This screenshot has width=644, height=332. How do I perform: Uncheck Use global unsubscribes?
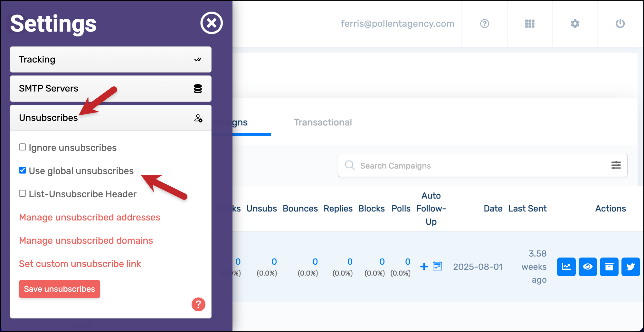click(23, 171)
